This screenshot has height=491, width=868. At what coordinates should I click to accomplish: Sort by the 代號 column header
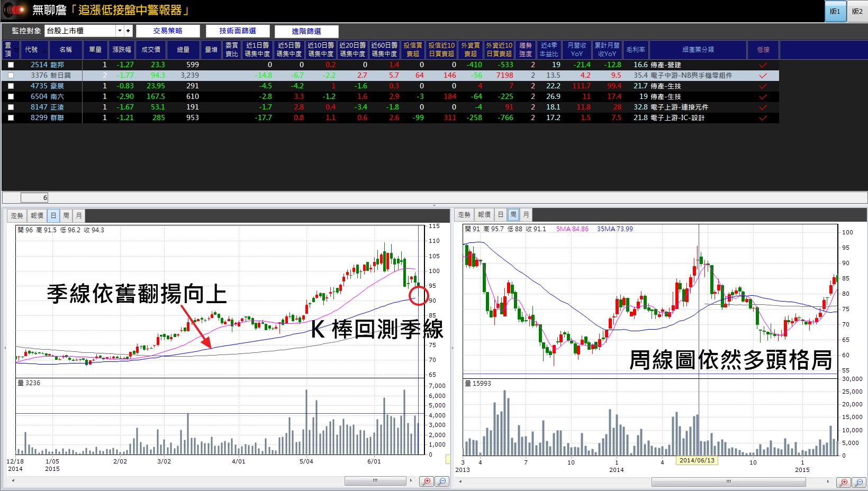point(32,50)
